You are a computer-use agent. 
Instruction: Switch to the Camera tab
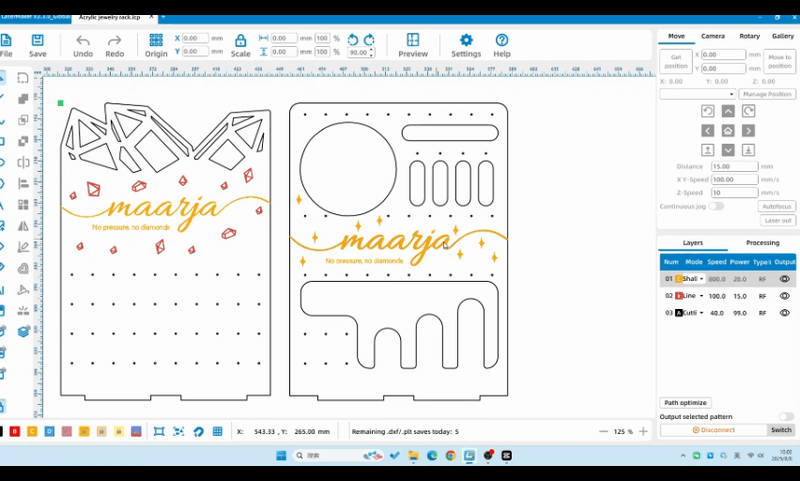(x=713, y=36)
